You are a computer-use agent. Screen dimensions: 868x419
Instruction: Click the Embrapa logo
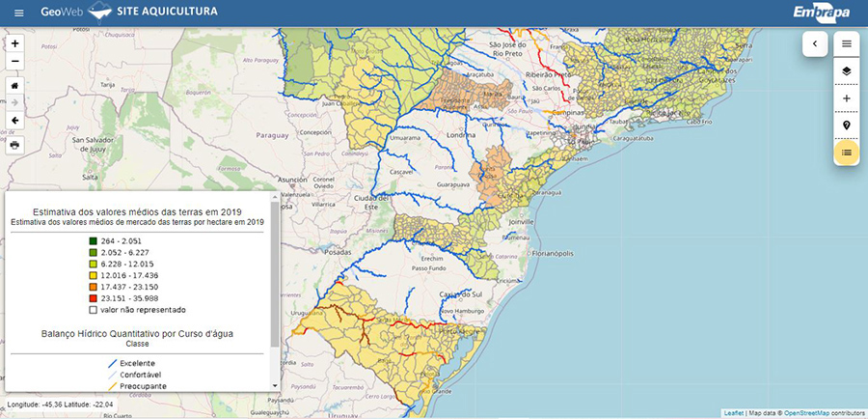823,13
